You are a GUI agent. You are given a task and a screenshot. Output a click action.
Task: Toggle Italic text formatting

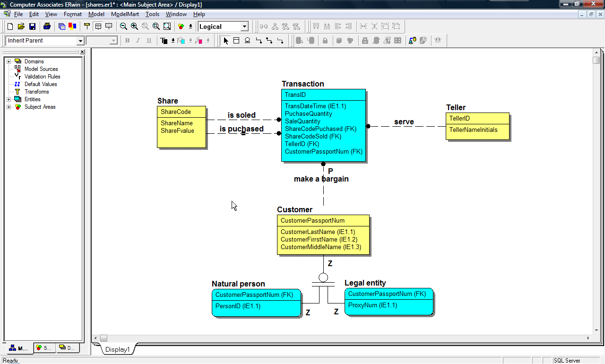[x=138, y=41]
